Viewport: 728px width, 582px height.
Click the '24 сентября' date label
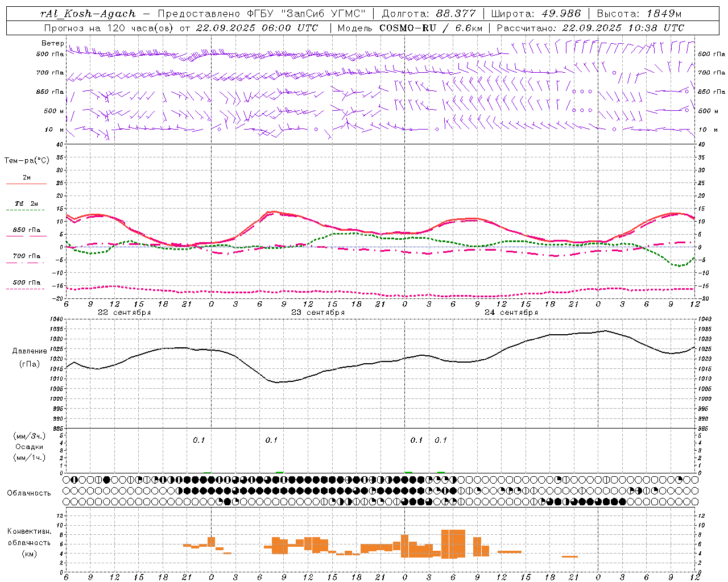click(x=511, y=313)
